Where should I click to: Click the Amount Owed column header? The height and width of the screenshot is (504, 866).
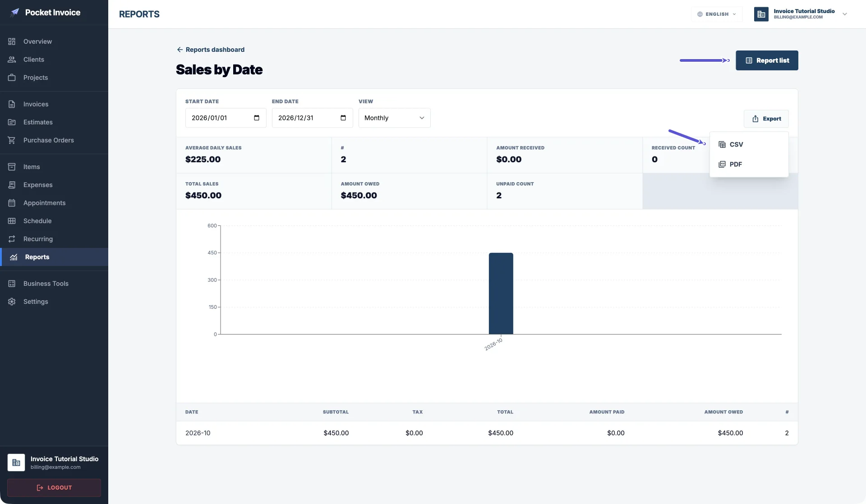(x=723, y=412)
